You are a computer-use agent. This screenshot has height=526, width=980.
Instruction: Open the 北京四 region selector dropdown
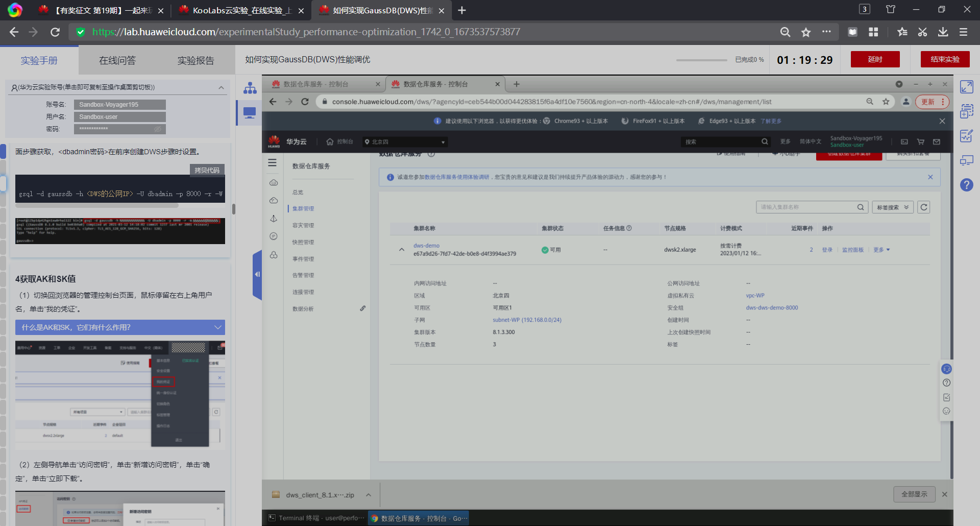(405, 142)
